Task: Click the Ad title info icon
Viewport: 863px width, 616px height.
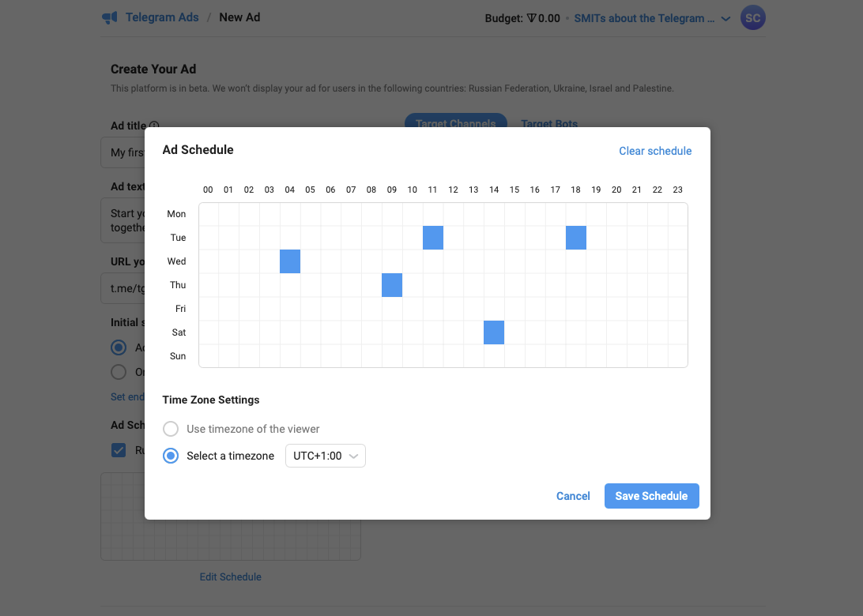Action: [x=154, y=125]
